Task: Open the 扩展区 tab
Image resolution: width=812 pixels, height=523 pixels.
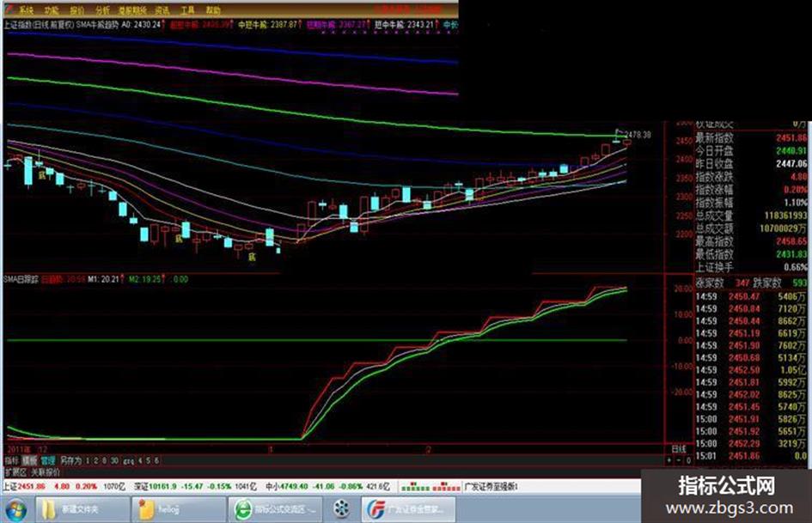Action: [15, 472]
